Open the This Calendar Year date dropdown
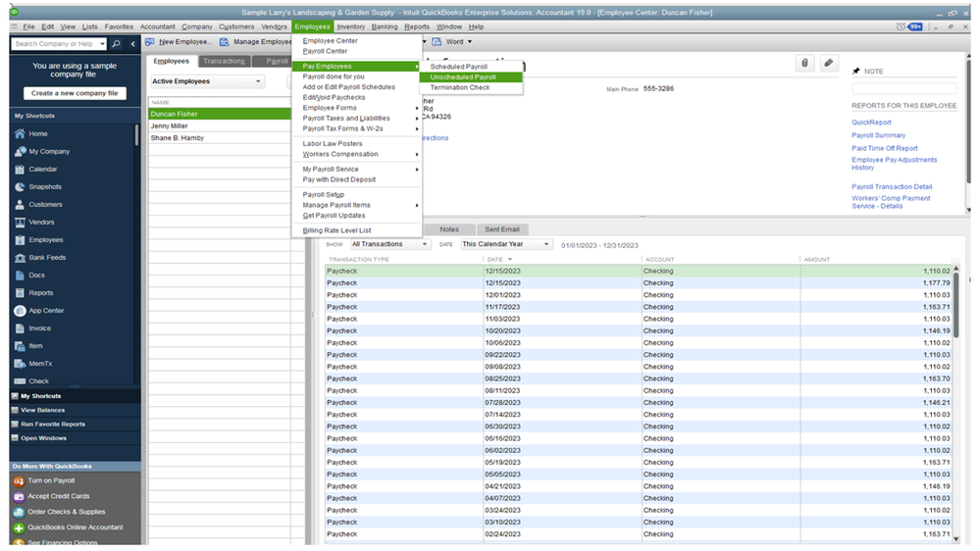 [547, 245]
